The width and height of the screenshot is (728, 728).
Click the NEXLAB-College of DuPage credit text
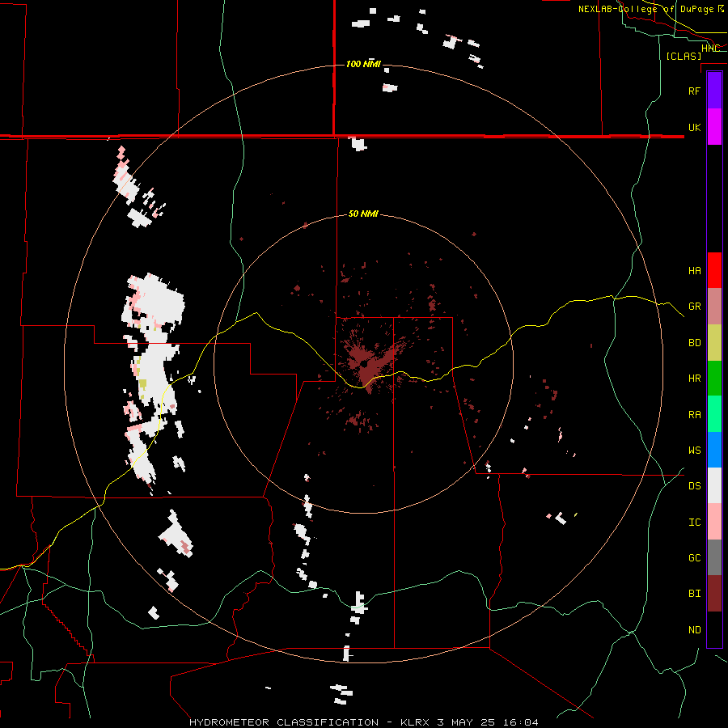[645, 9]
